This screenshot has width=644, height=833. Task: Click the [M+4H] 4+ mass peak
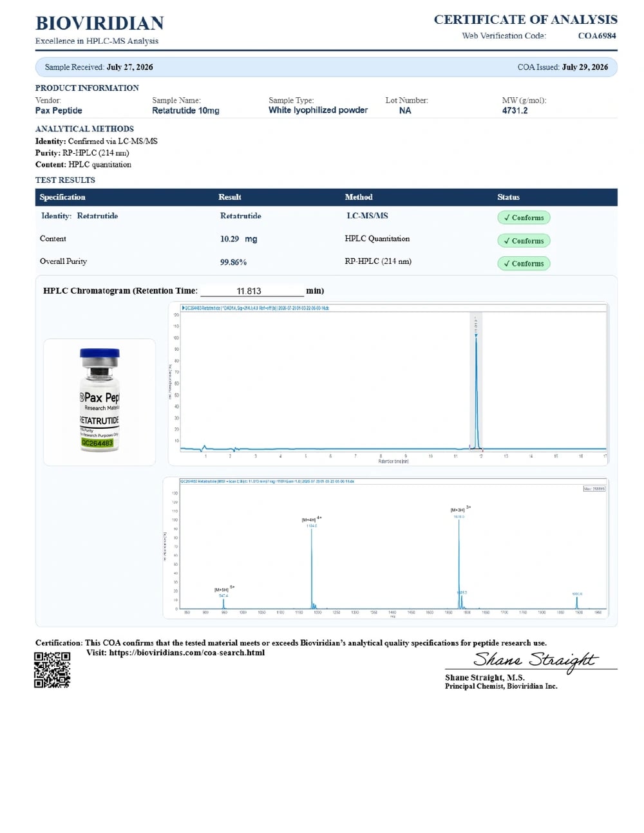tap(312, 568)
